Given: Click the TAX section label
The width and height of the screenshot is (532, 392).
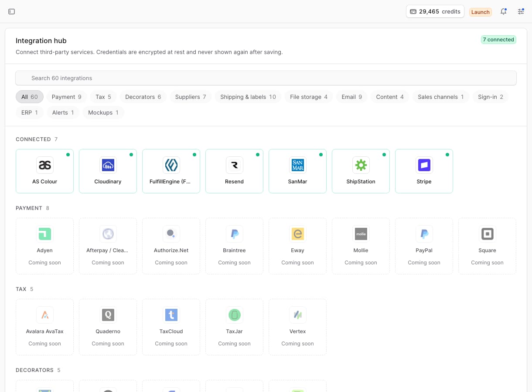Looking at the screenshot, I should [x=21, y=289].
